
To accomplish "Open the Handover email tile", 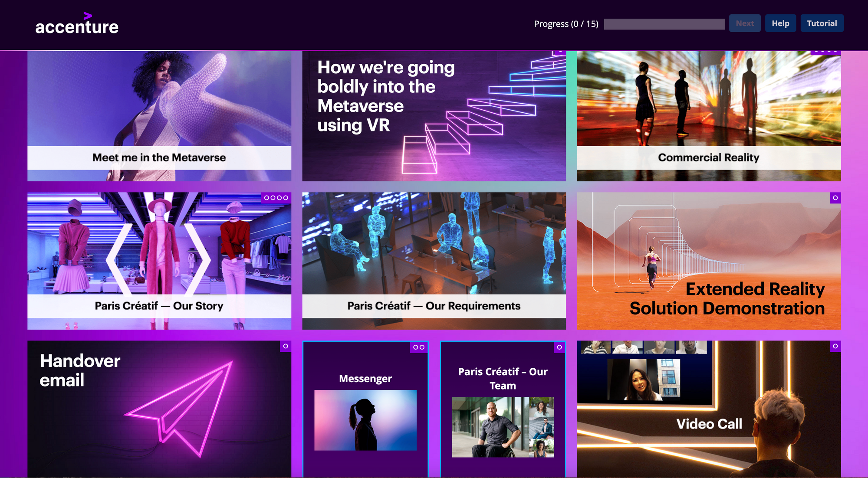I will click(159, 409).
